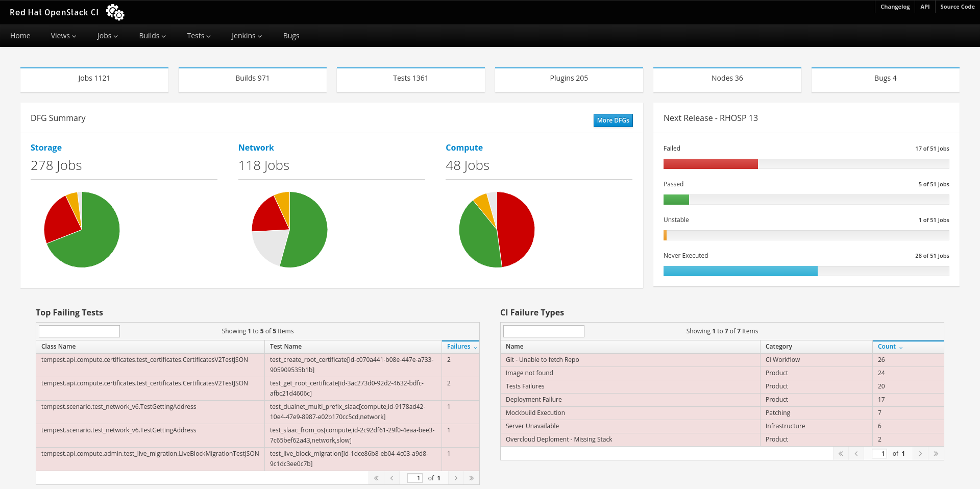Focus the Top Failing Tests filter field
The width and height of the screenshot is (980, 489).
tap(79, 331)
